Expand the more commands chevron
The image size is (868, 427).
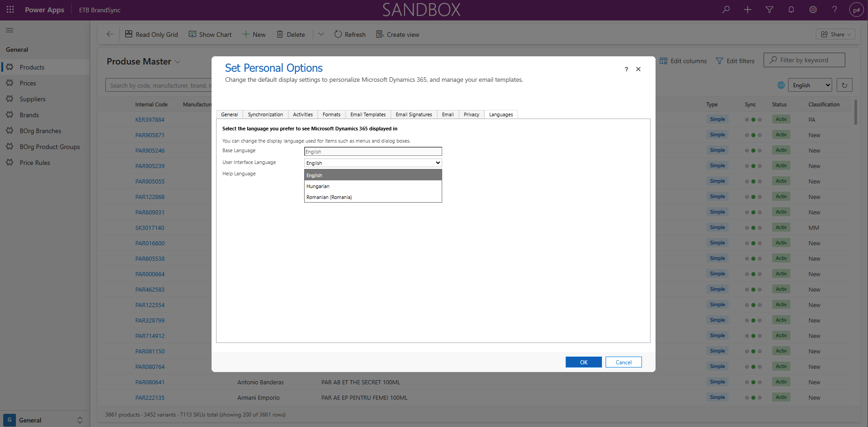click(321, 35)
